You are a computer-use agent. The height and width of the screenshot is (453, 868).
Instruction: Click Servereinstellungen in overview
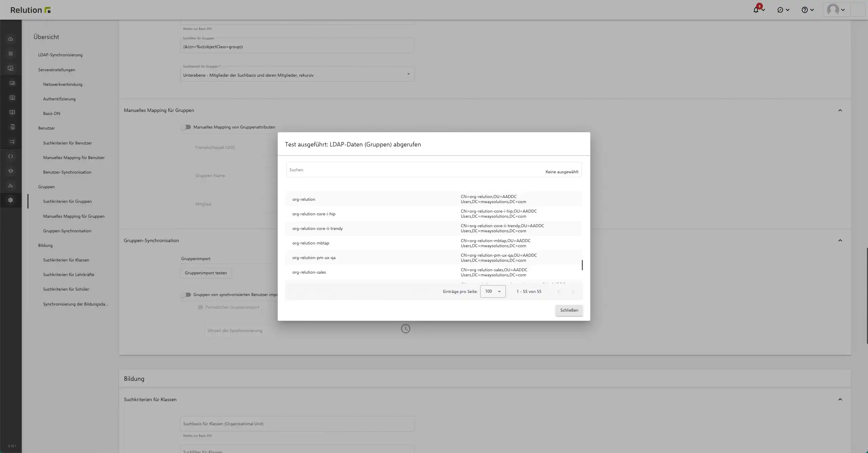[57, 70]
